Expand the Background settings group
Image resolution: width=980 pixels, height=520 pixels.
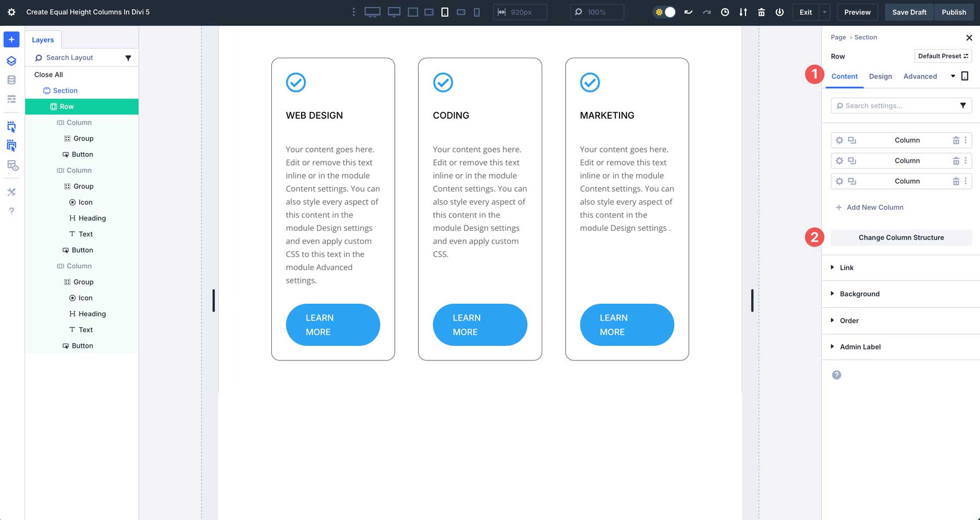[859, 294]
